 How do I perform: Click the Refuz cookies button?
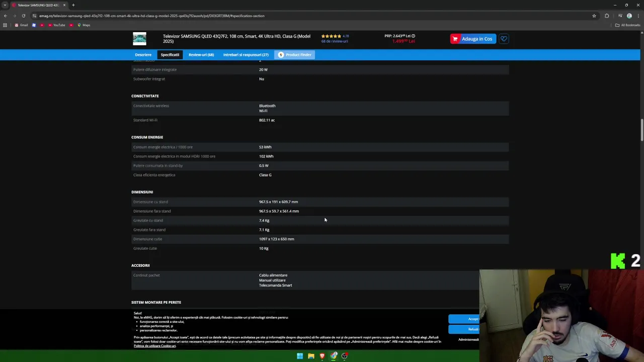(464, 329)
